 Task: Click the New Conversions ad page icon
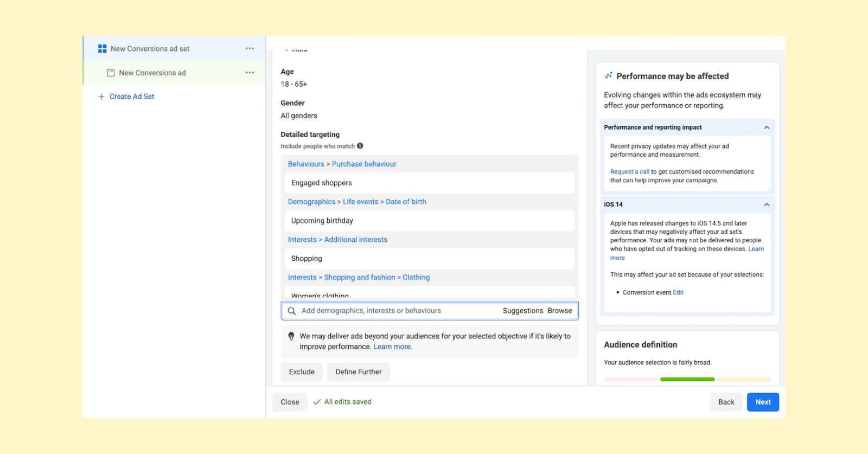tap(111, 73)
